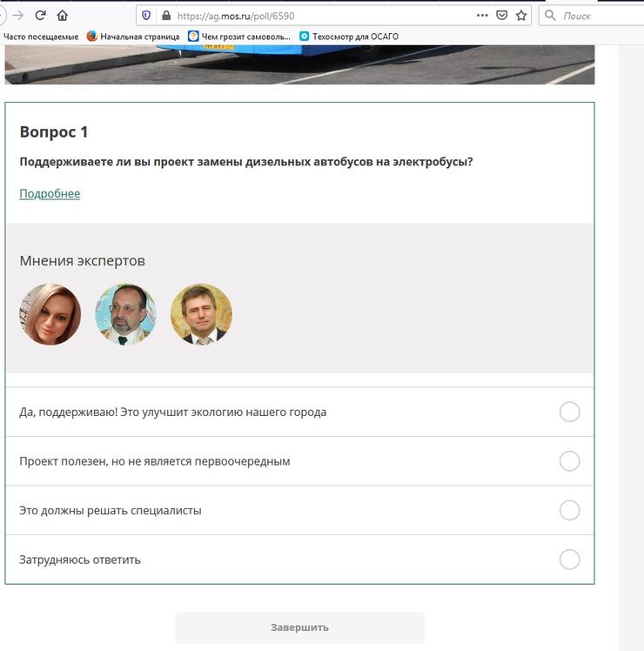The width and height of the screenshot is (644, 651).
Task: Save page to Pocket icon
Action: click(x=501, y=16)
